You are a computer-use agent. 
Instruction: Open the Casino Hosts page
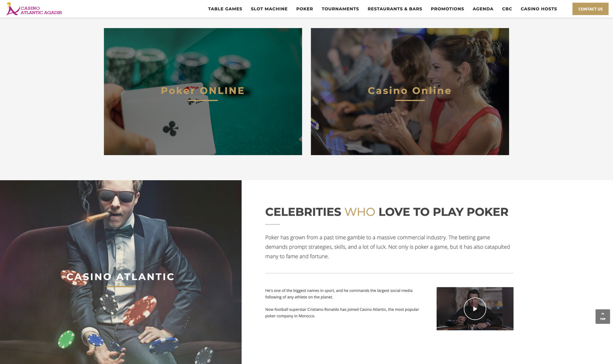pos(539,9)
